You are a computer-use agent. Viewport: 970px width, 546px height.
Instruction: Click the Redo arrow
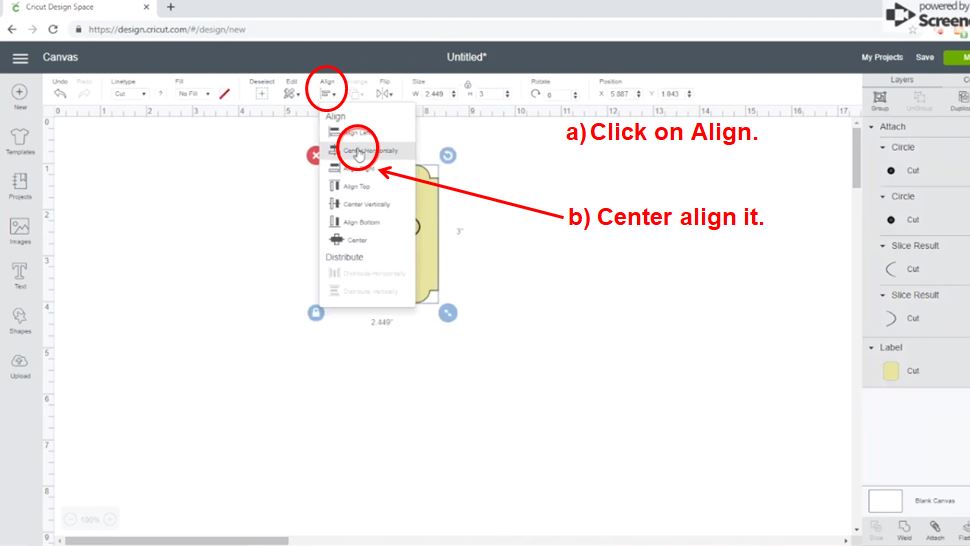point(84,94)
